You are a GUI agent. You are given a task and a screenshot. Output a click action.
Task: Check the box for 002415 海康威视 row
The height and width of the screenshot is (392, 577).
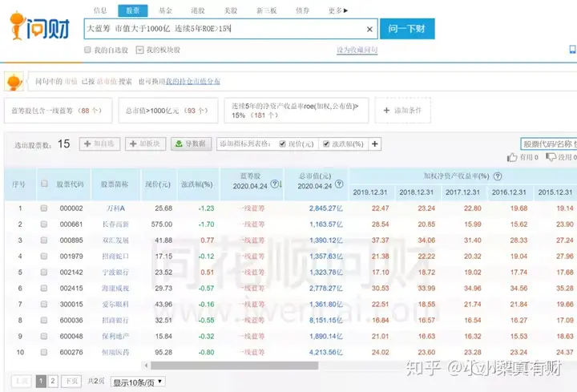[x=44, y=289]
